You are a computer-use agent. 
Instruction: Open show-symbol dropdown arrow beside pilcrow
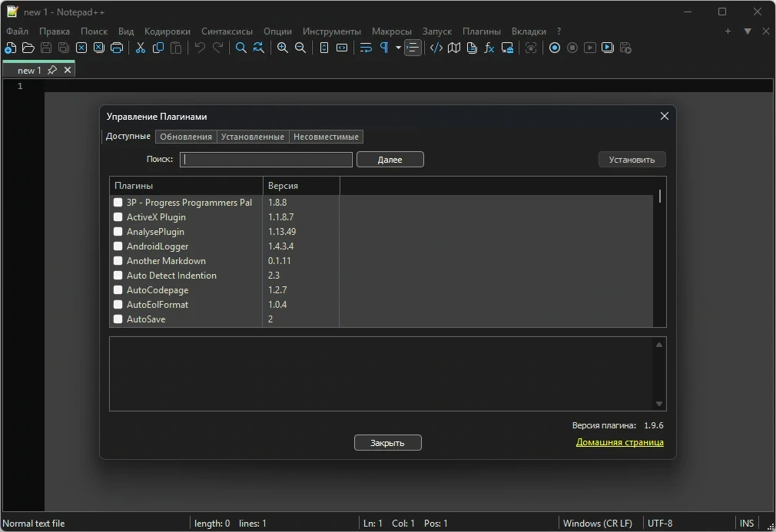[398, 48]
